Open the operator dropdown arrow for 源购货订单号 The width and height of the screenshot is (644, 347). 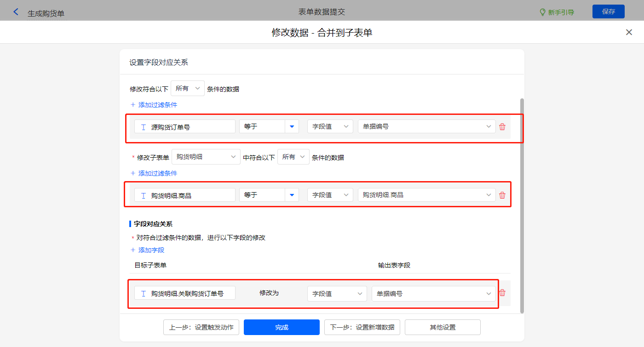coord(292,127)
